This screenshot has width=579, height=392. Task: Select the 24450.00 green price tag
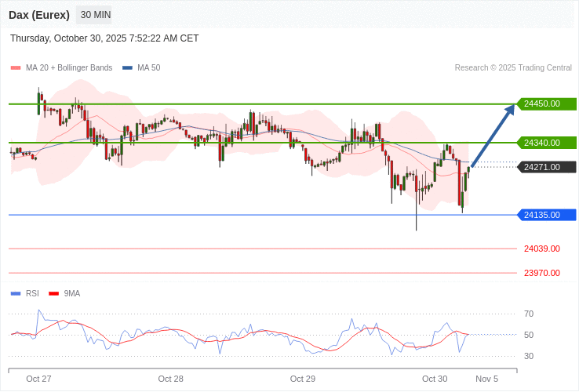coord(546,103)
